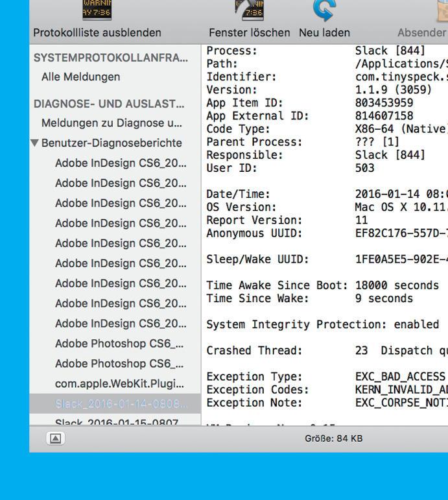Select the Benutzer-Diagnoseberichte group label
This screenshot has width=448, height=500.
pyautogui.click(x=112, y=143)
